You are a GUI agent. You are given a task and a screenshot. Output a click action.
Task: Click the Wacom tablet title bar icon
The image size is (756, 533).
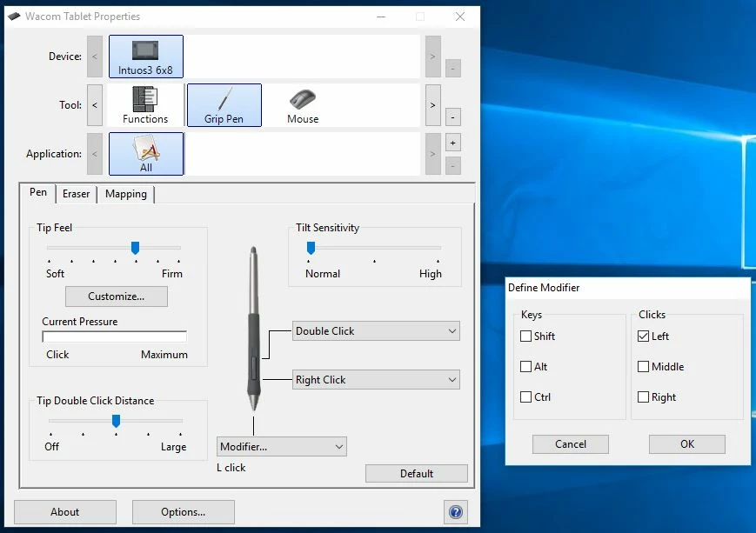coord(14,17)
